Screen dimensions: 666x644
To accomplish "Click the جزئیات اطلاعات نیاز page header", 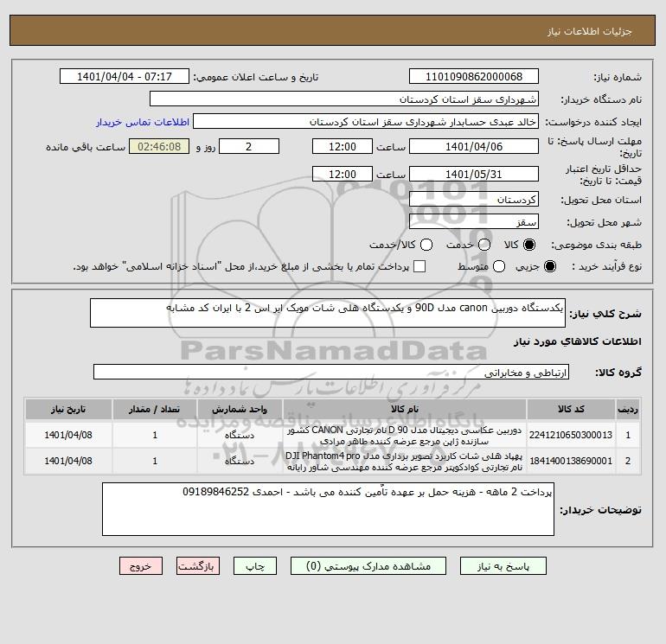I will [590, 31].
